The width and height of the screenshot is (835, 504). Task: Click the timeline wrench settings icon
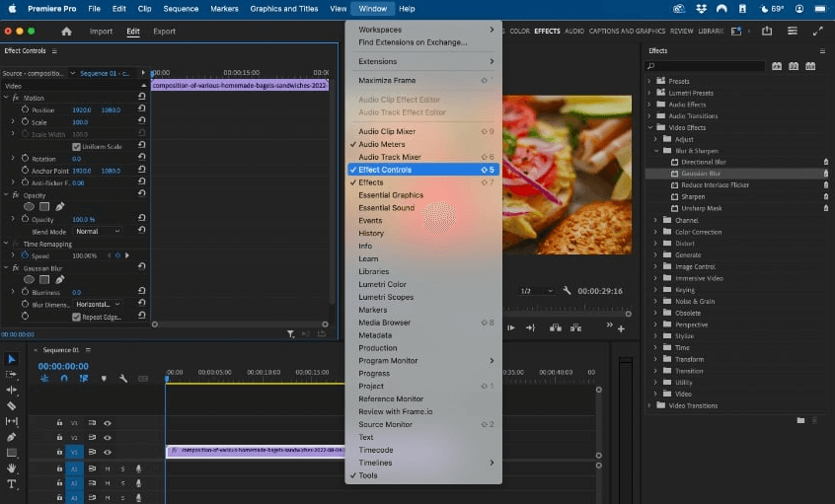123,378
